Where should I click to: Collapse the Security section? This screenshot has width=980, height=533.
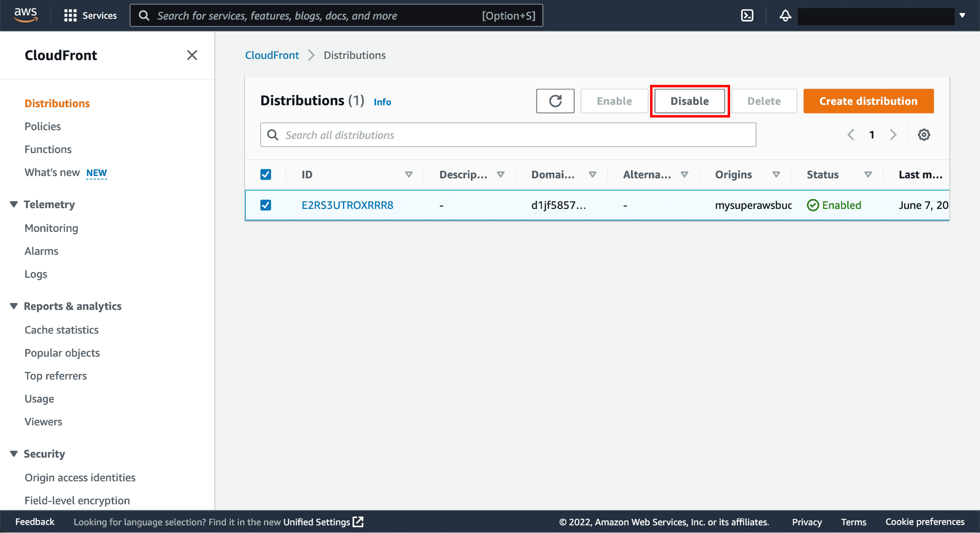click(x=14, y=454)
